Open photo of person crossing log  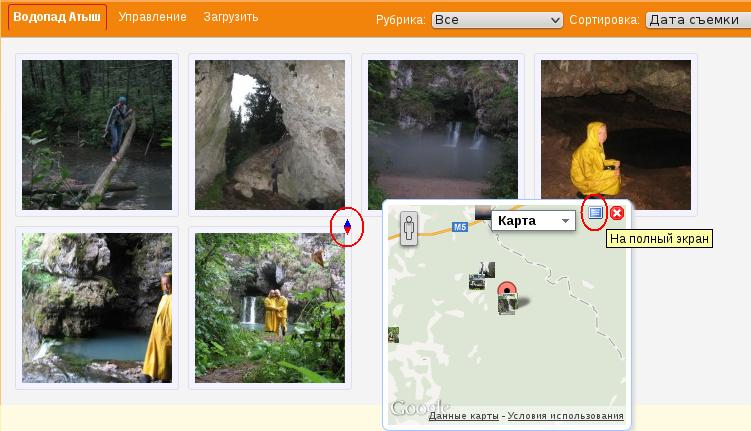click(97, 135)
